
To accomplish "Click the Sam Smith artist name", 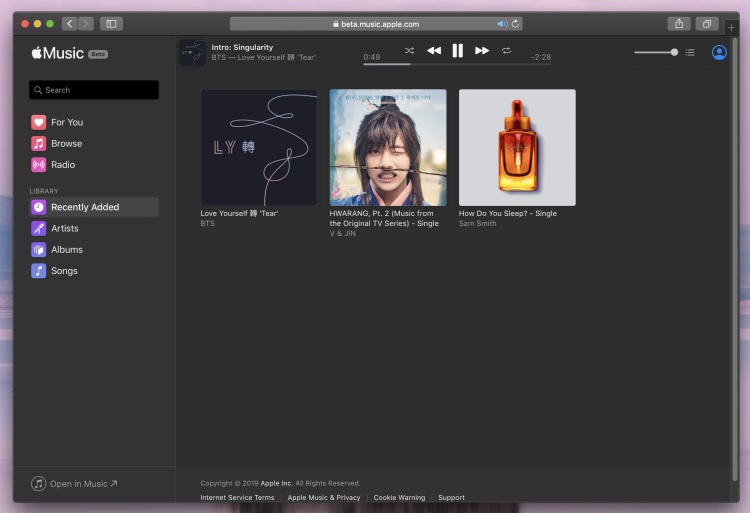I will pos(477,223).
